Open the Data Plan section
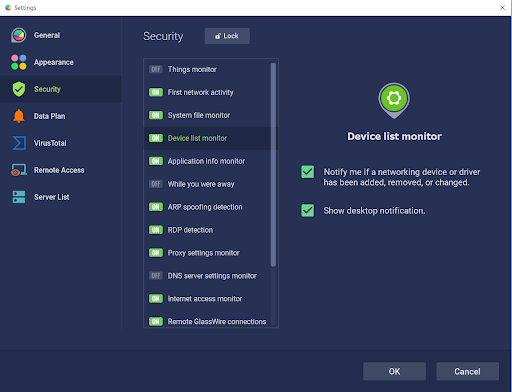Screen dimensions: 512x392 tap(61, 116)
